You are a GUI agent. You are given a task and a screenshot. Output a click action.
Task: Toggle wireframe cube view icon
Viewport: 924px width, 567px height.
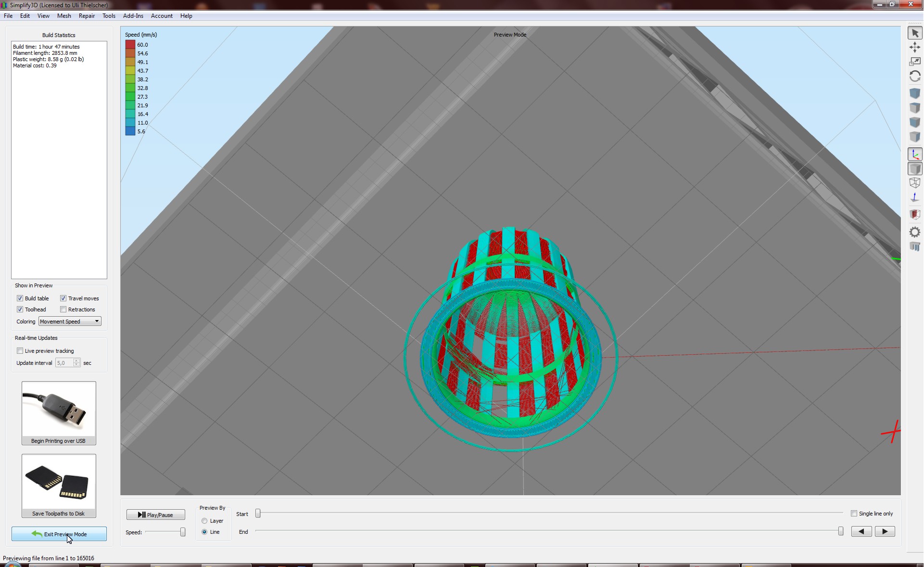click(x=914, y=183)
